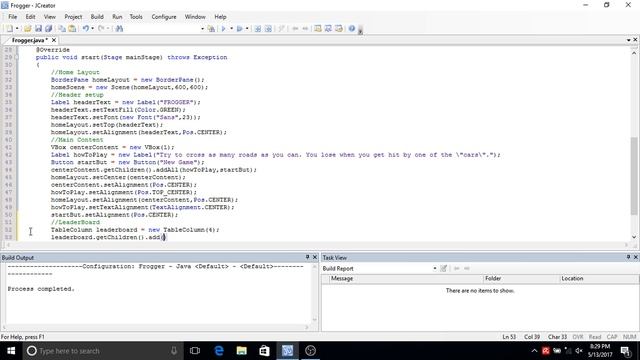Viewport: 640px width, 360px height.
Task: Expand the Undo history dropdown arrow
Action: (93, 29)
